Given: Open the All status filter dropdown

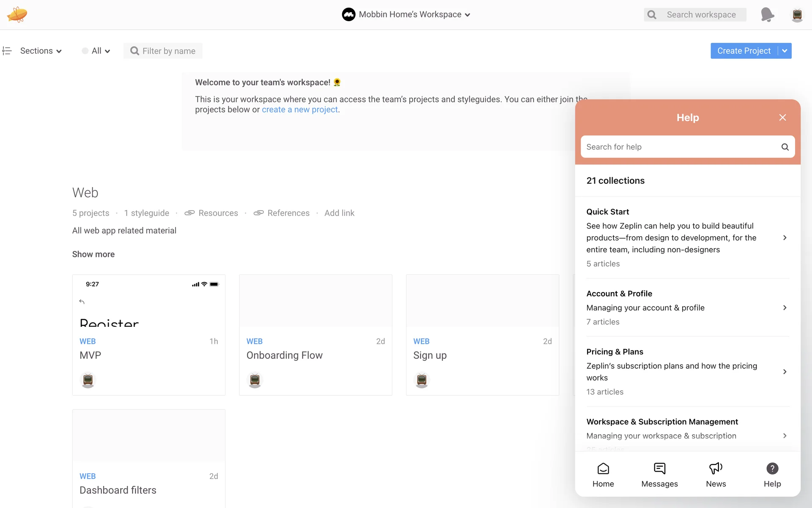Looking at the screenshot, I should [96, 51].
